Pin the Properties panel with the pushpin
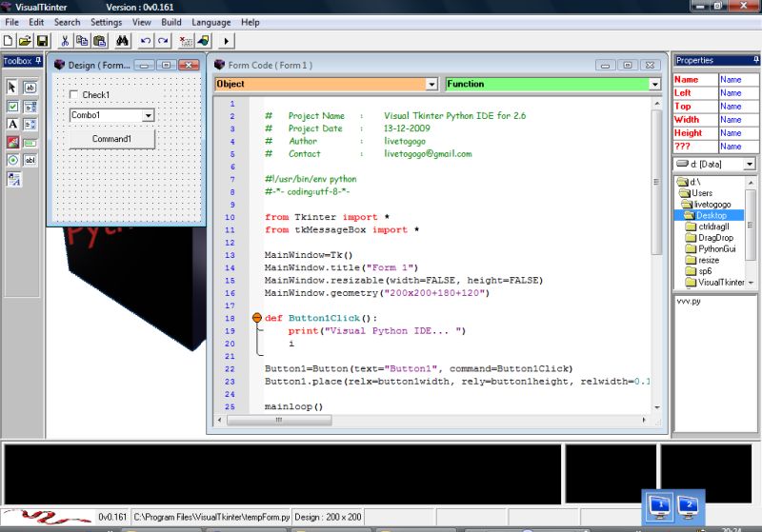Image resolution: width=762 pixels, height=532 pixels. 756,60
